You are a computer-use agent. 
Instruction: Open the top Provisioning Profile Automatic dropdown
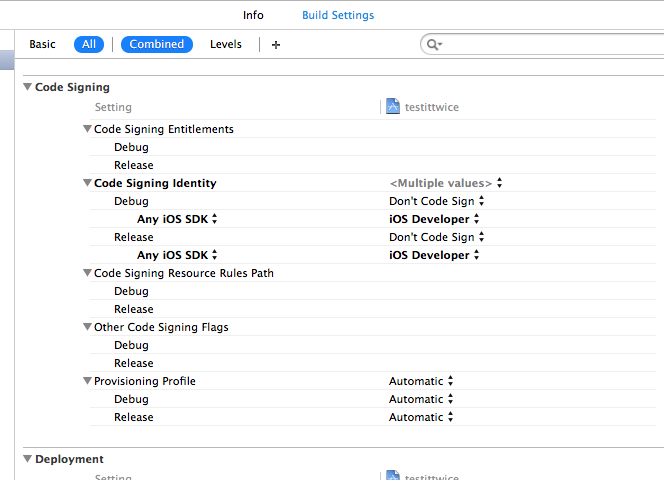coord(421,381)
